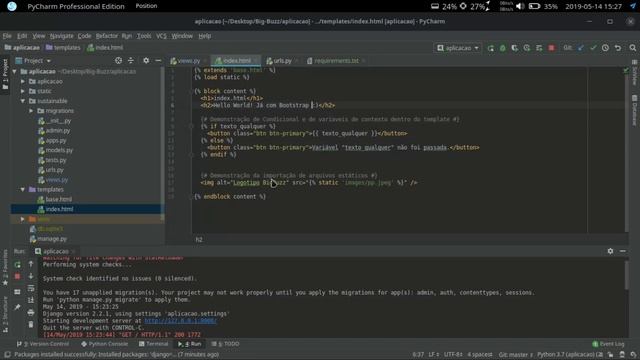Open the aplicacao run configuration dropdown
The height and width of the screenshot is (360, 640).
458,48
